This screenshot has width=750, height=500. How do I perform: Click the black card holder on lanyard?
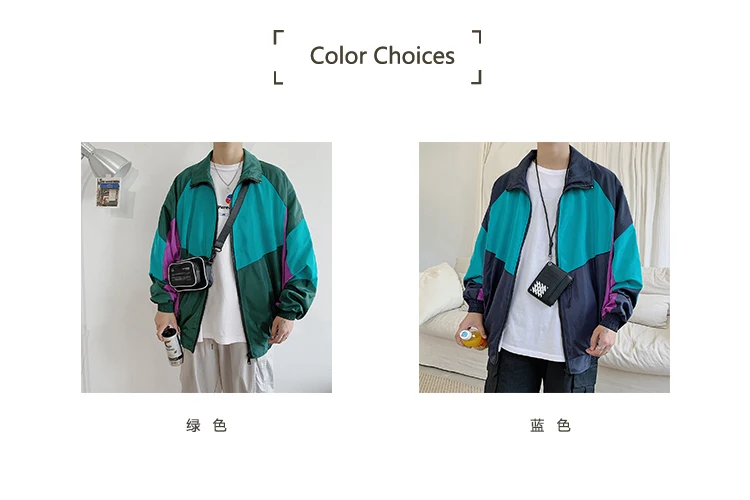[549, 284]
